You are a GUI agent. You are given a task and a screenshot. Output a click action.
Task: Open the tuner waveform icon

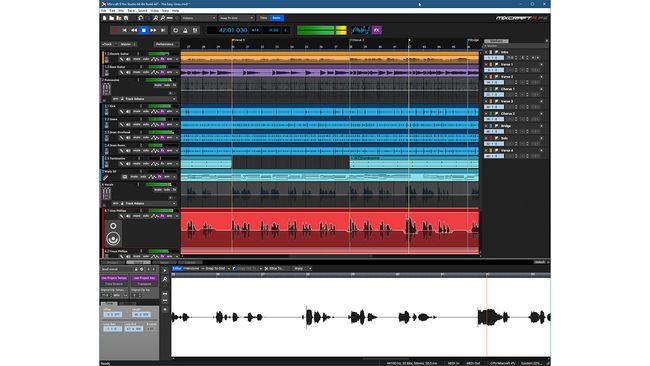[x=360, y=30]
